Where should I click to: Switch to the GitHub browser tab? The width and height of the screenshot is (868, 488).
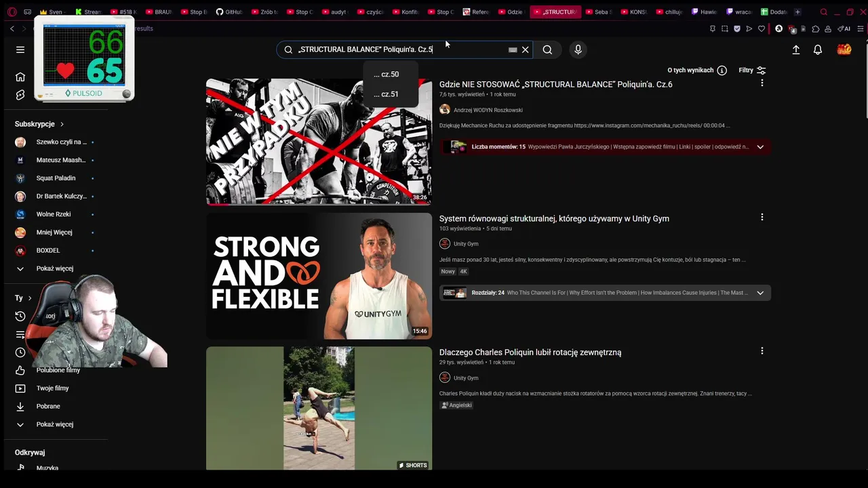229,12
